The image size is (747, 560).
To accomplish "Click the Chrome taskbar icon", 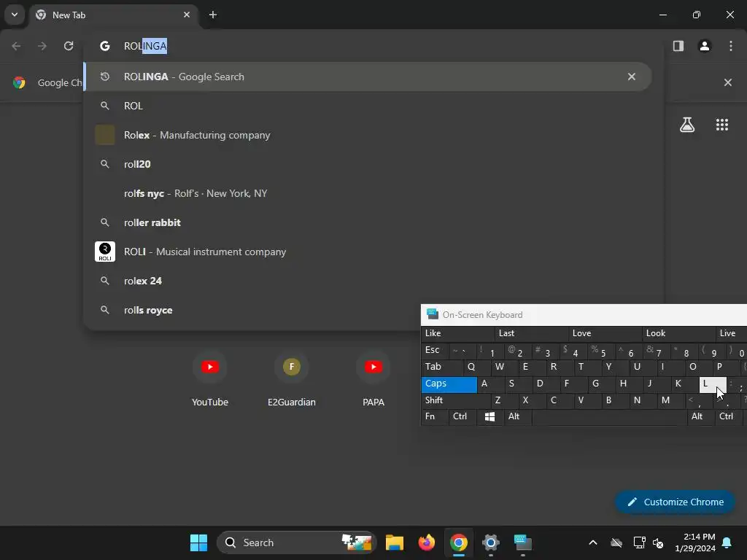I will coord(458,542).
